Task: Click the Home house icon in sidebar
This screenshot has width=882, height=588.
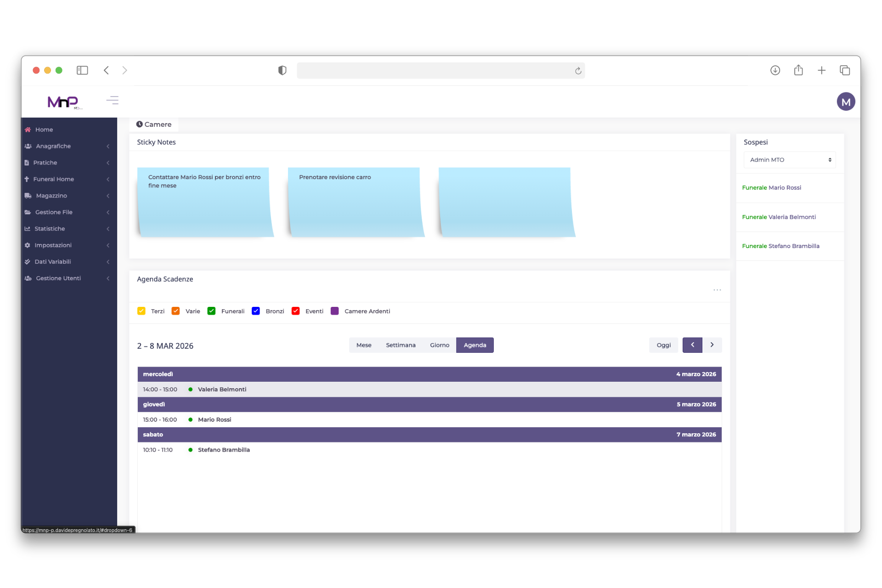Action: click(28, 130)
